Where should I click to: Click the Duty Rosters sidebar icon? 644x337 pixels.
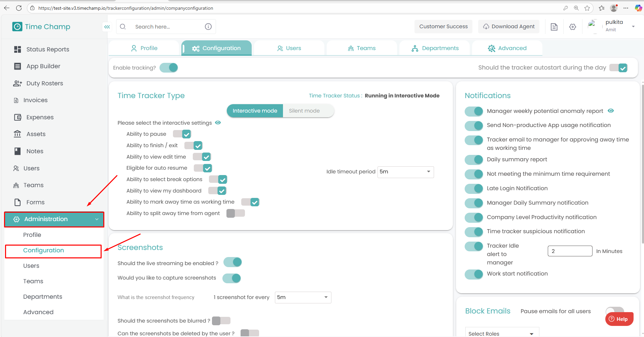[x=17, y=83]
